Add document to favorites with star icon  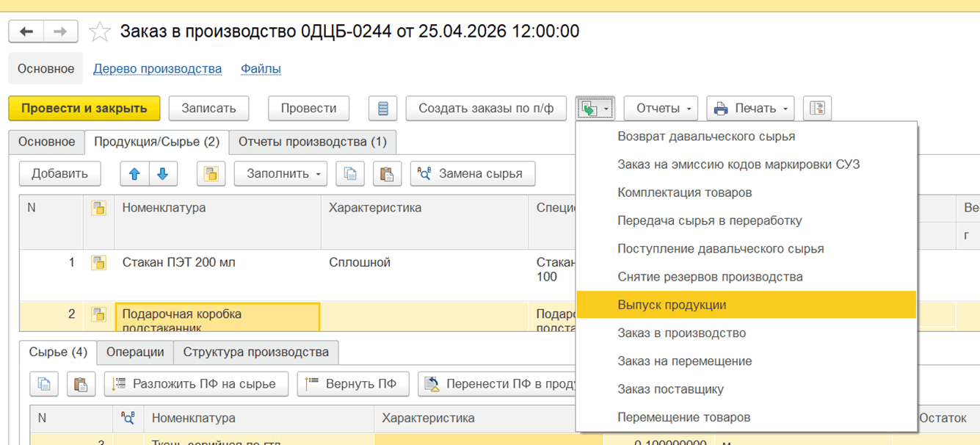click(99, 32)
